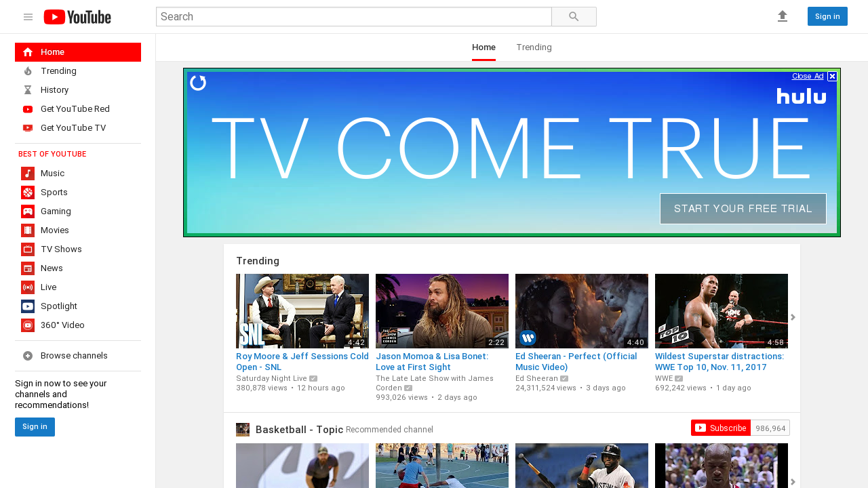Click the Close Ad link
868x488 pixels.
pyautogui.click(x=808, y=76)
